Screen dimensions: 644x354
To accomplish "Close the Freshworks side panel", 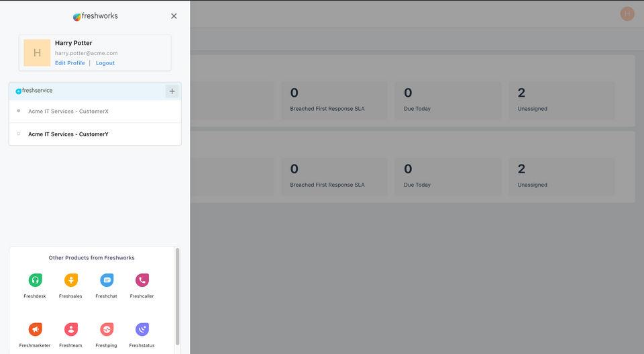I will [x=174, y=16].
